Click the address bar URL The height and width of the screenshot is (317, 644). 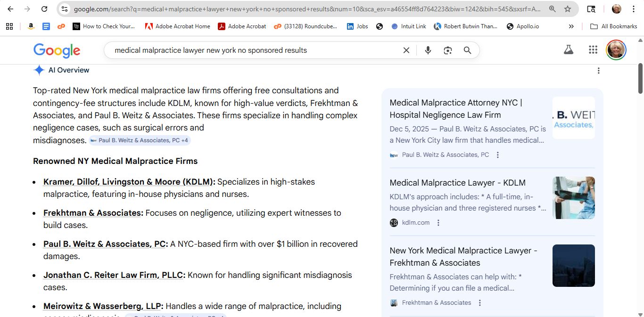tap(307, 9)
